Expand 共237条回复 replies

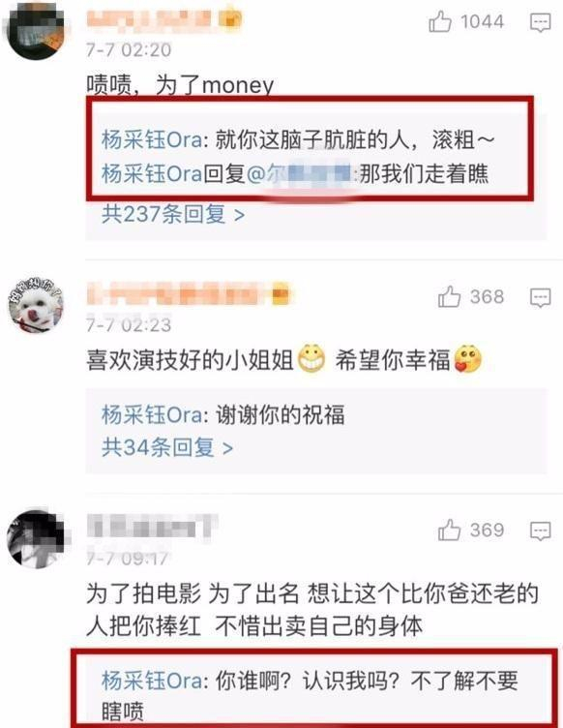click(173, 215)
